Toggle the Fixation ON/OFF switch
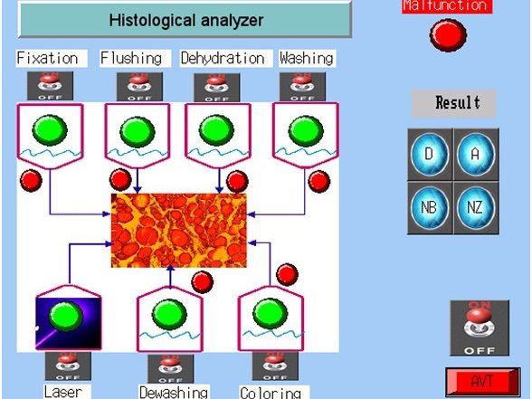This screenshot has width=532, height=399. 51,86
